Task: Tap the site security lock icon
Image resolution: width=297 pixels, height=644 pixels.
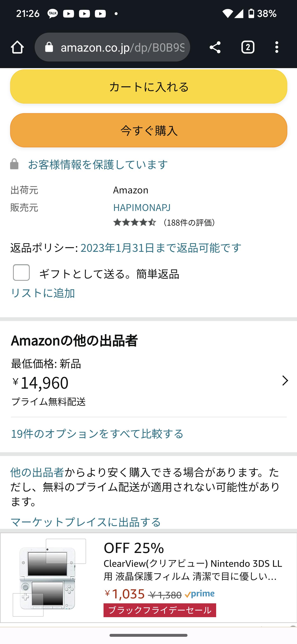Action: (x=49, y=47)
